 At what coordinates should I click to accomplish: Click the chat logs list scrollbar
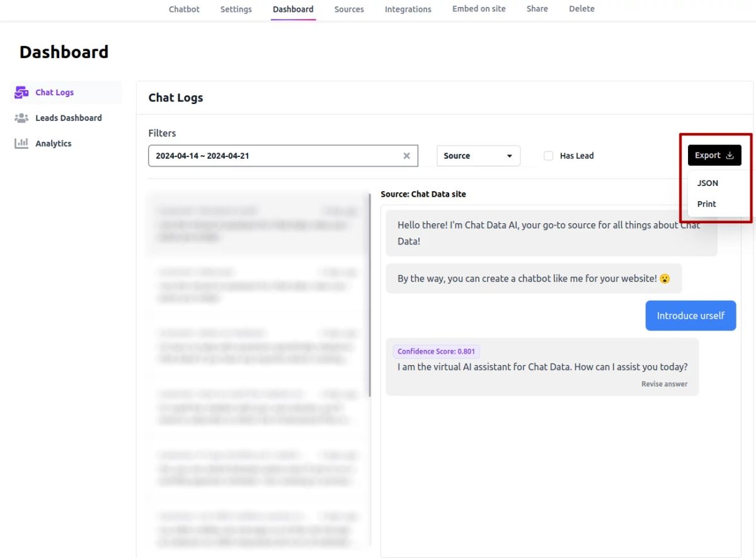(369, 295)
